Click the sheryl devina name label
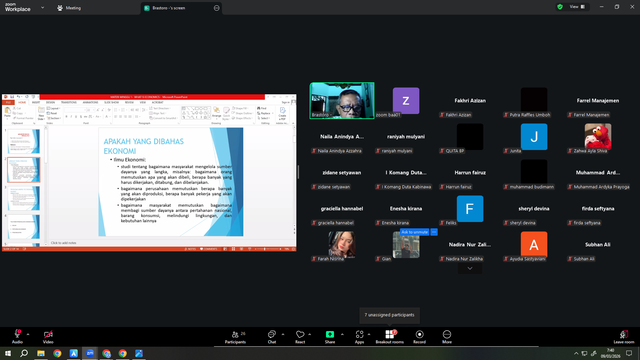 pyautogui.click(x=520, y=222)
